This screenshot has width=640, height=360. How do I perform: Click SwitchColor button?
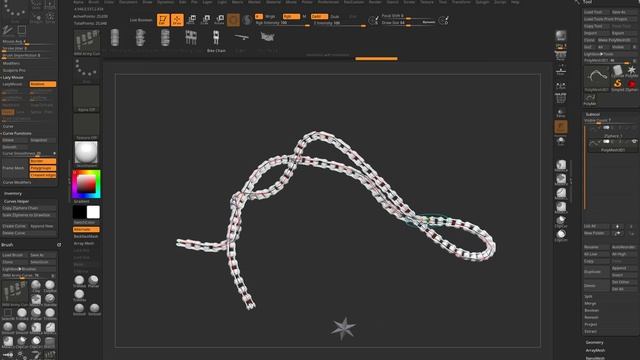[86, 222]
